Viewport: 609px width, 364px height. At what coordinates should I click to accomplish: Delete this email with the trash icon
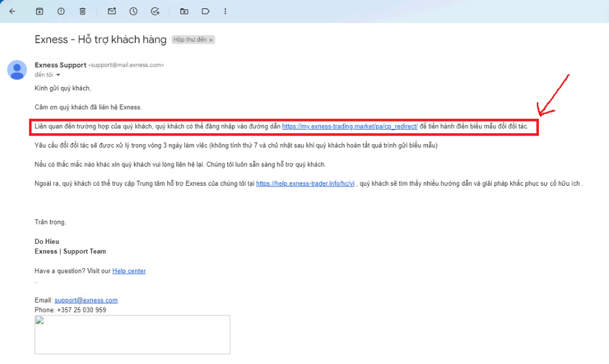82,11
